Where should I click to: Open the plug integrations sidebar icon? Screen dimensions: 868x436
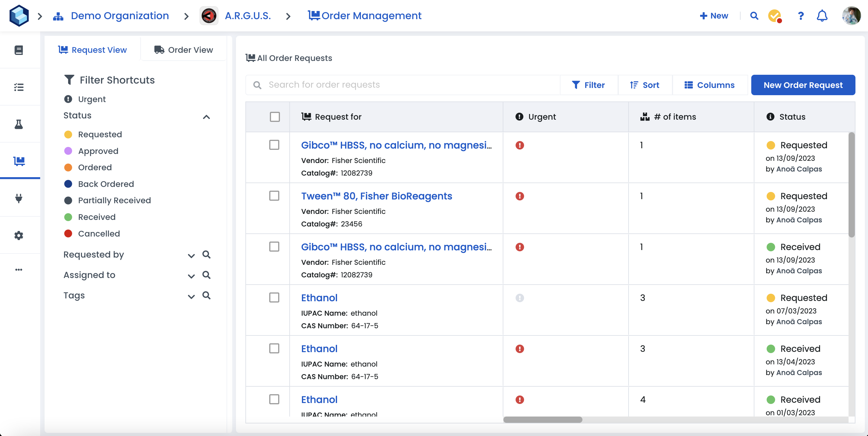[19, 198]
